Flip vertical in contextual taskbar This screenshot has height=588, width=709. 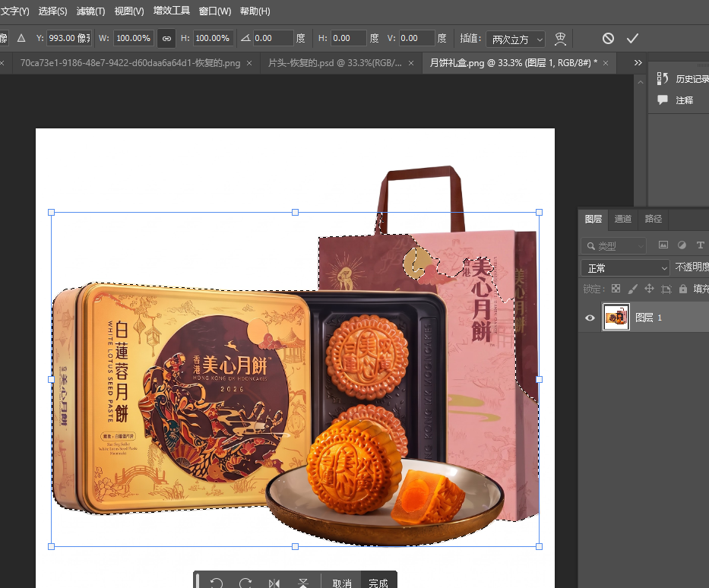[x=303, y=583]
